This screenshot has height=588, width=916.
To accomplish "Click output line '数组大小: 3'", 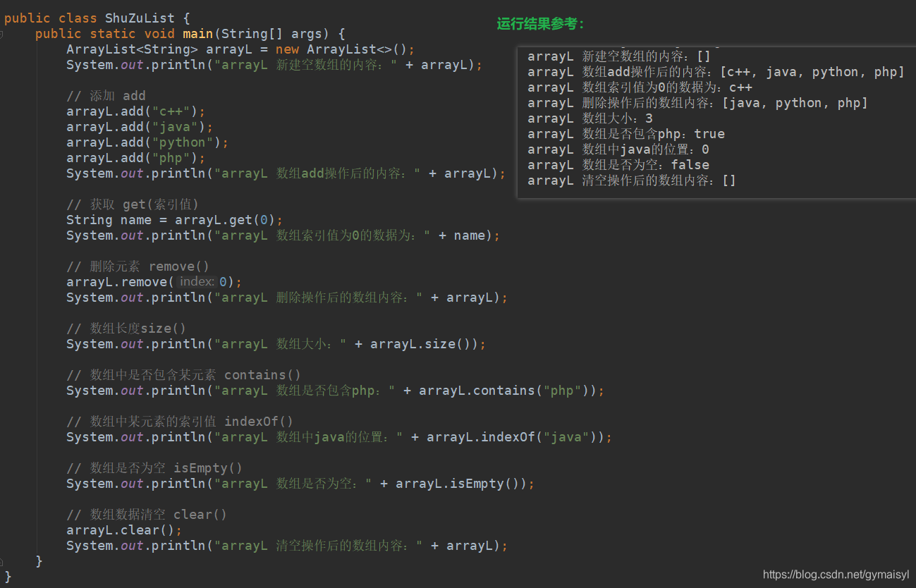I will (590, 118).
